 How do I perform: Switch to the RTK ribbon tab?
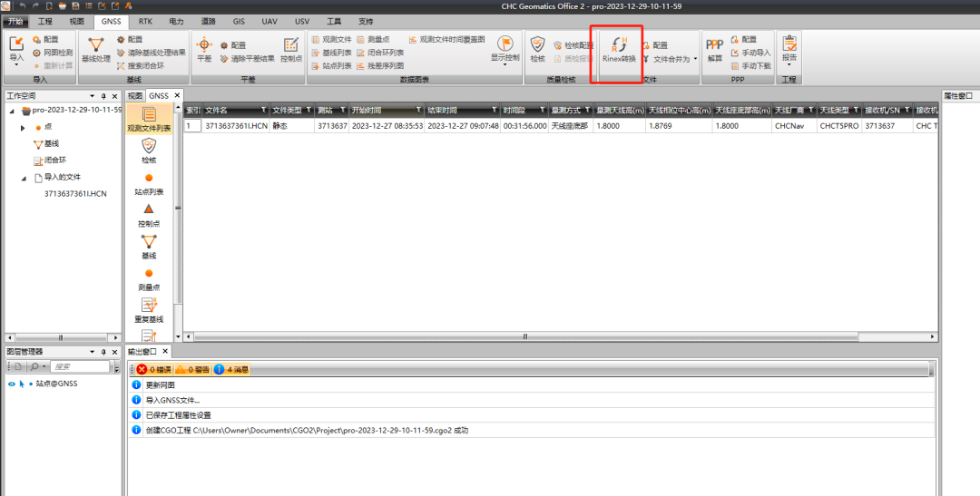pyautogui.click(x=145, y=21)
